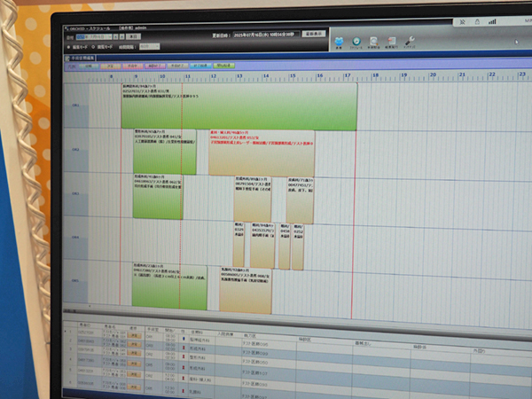The width and height of the screenshot is (532, 399).
Task: Click the 17 hour mark on timeline
Action: (x=347, y=75)
